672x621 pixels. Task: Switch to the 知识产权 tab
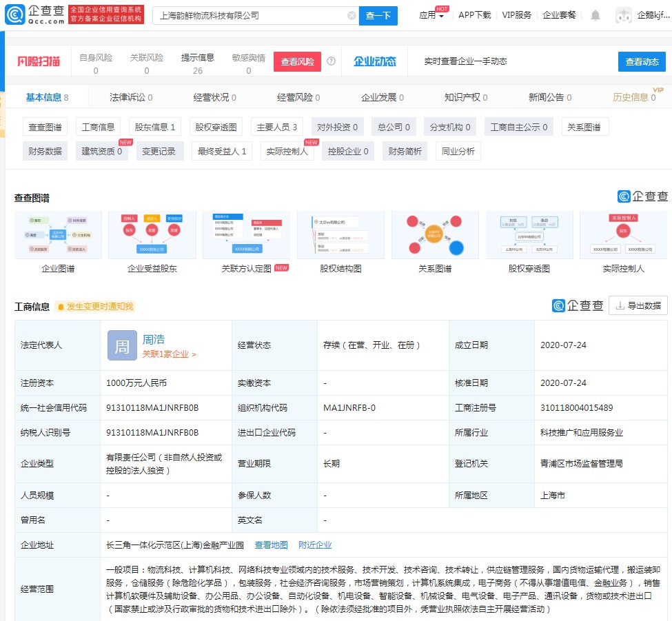click(466, 97)
